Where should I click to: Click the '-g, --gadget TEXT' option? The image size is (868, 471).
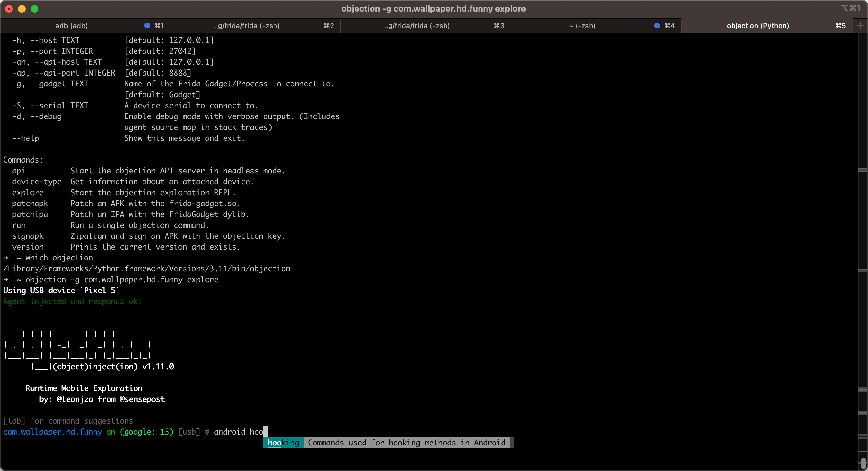coord(50,84)
